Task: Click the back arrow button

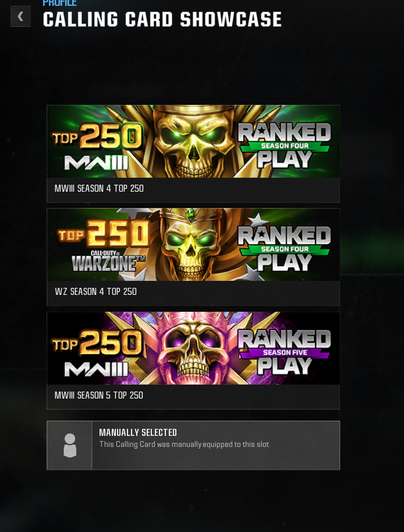Action: click(21, 16)
